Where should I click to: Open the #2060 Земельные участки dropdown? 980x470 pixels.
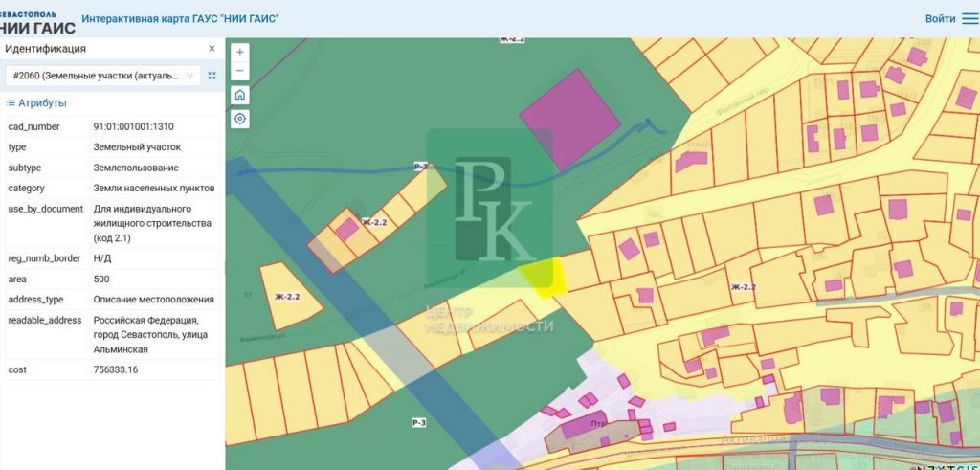101,76
